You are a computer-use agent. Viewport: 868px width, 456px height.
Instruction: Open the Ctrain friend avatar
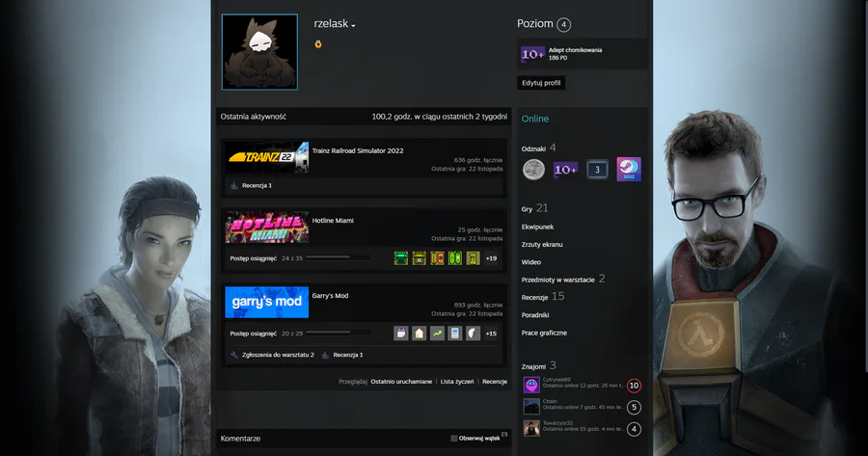click(531, 407)
